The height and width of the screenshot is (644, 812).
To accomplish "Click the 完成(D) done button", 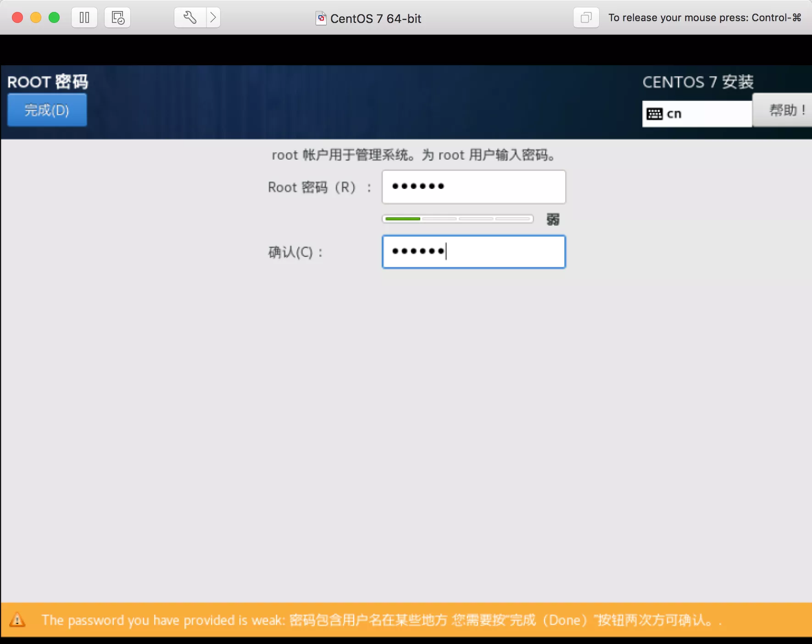I will click(47, 110).
